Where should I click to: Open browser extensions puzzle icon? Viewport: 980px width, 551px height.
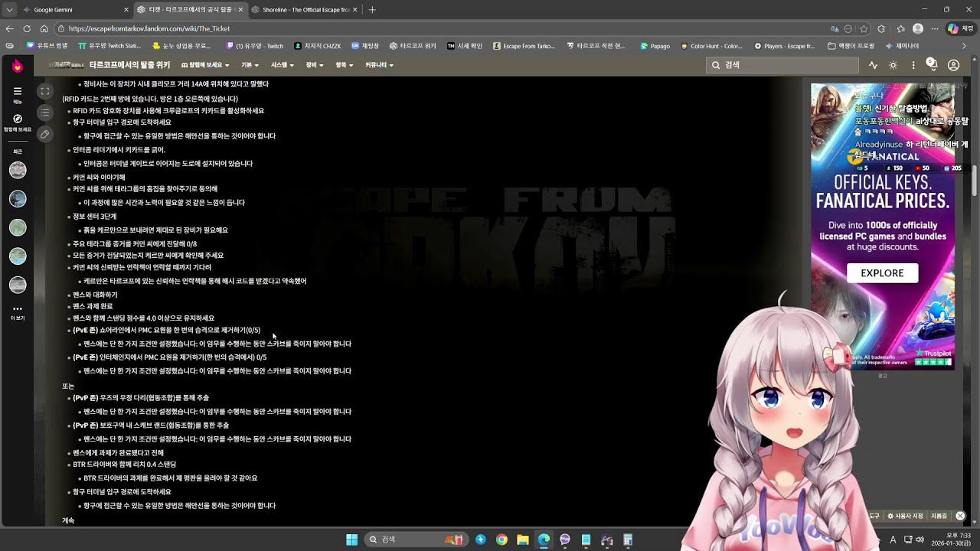(x=881, y=28)
